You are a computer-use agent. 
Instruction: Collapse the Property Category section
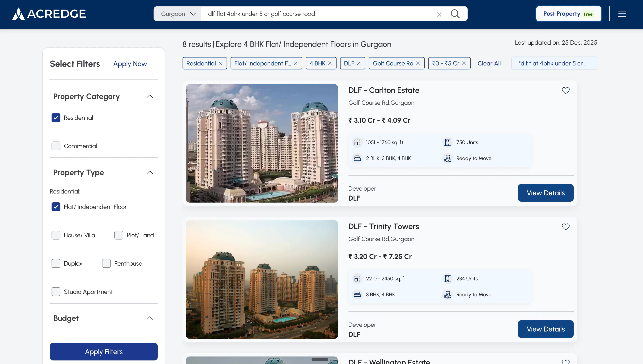pyautogui.click(x=150, y=96)
